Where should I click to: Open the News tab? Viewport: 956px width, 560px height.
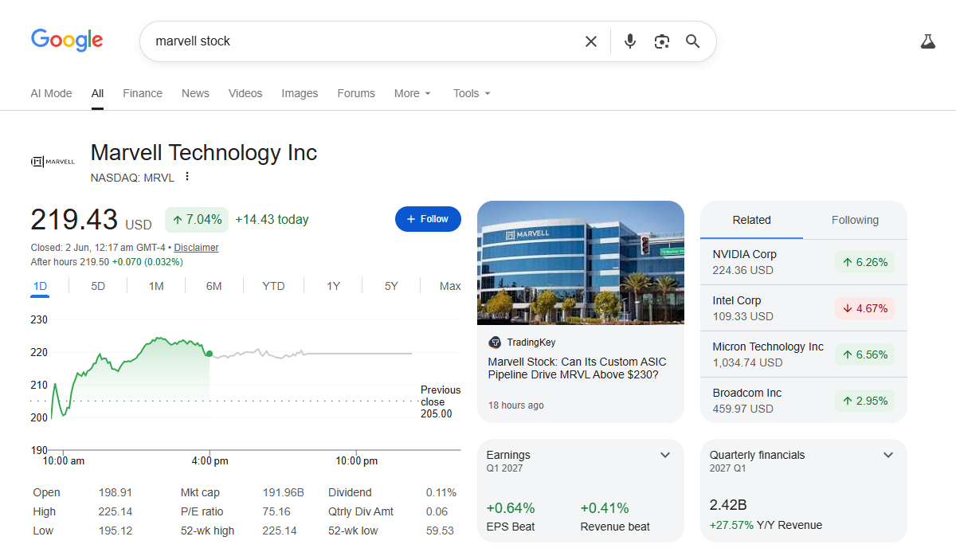(x=195, y=93)
